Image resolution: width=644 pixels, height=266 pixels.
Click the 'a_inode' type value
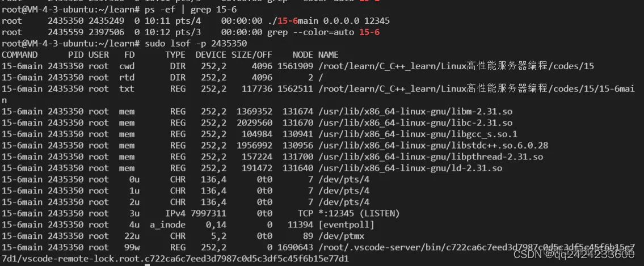(x=167, y=225)
